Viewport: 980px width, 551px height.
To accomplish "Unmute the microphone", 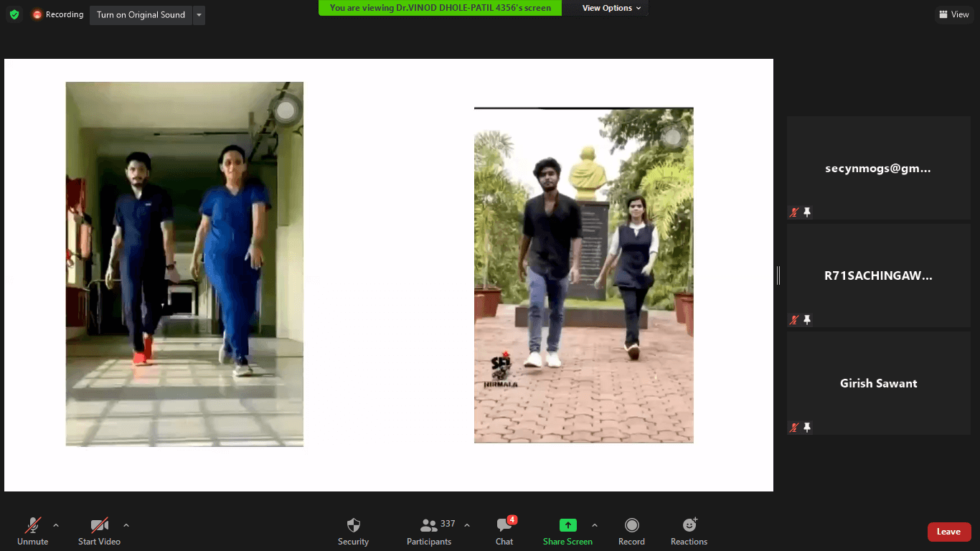I will pyautogui.click(x=32, y=532).
